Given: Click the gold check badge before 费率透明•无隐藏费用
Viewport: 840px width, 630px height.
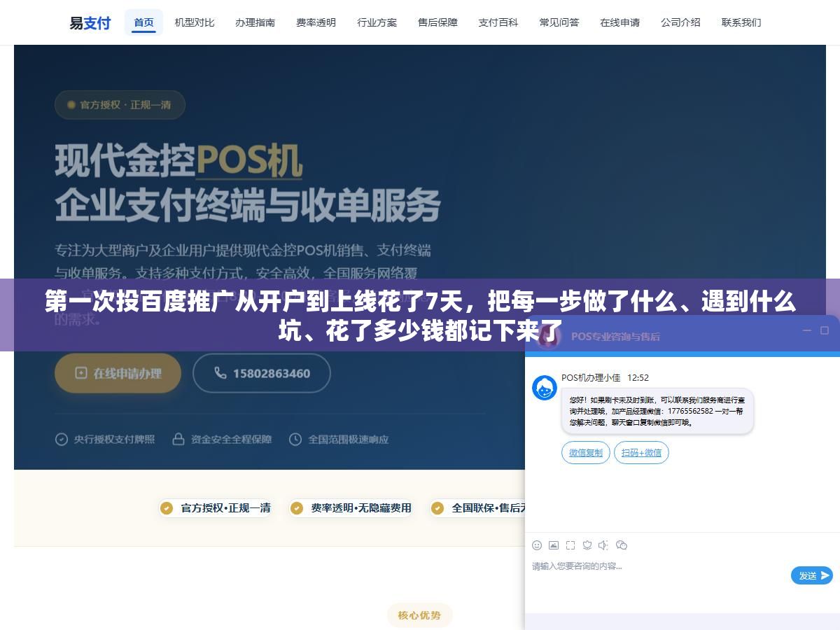Looking at the screenshot, I should point(297,508).
